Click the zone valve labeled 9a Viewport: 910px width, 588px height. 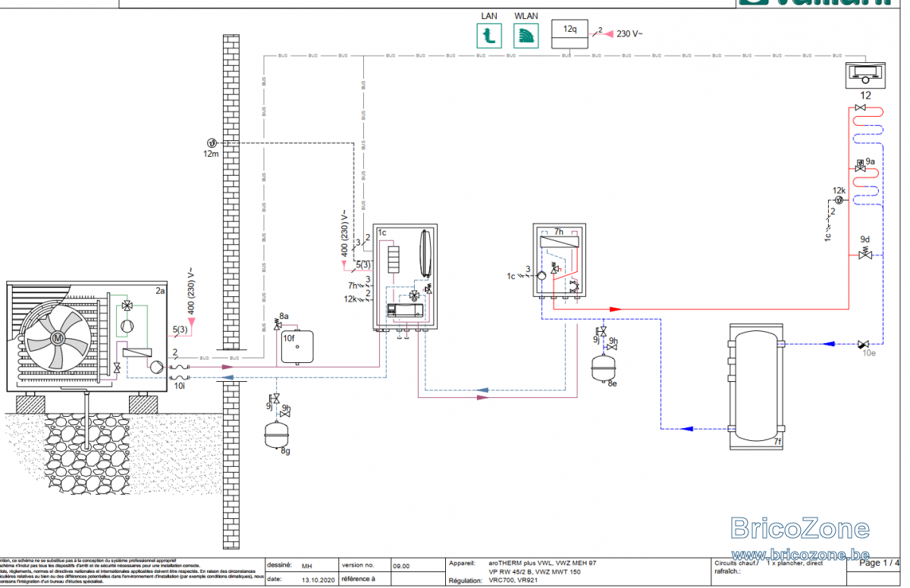click(x=861, y=165)
